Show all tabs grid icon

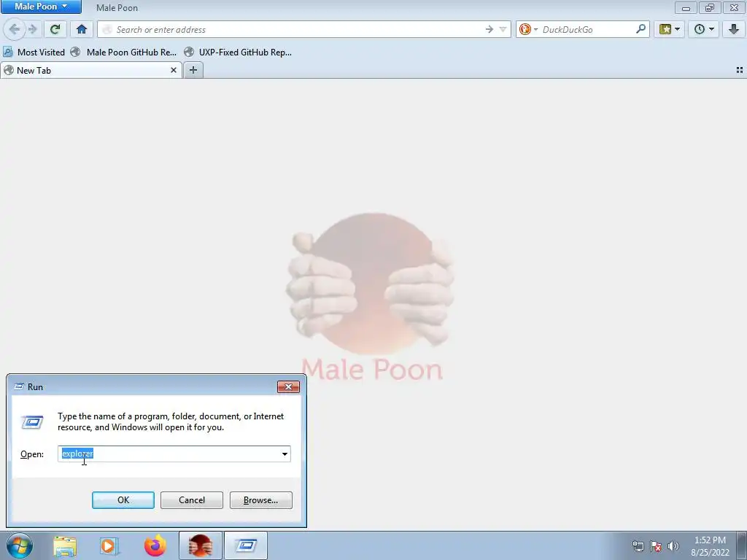(x=740, y=70)
